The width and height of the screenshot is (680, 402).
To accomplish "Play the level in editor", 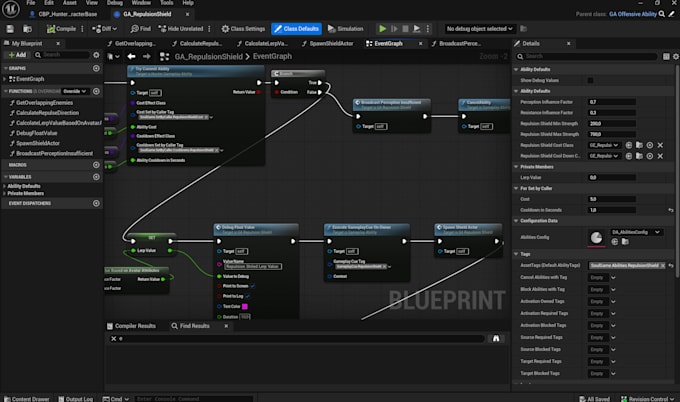I will tap(382, 29).
